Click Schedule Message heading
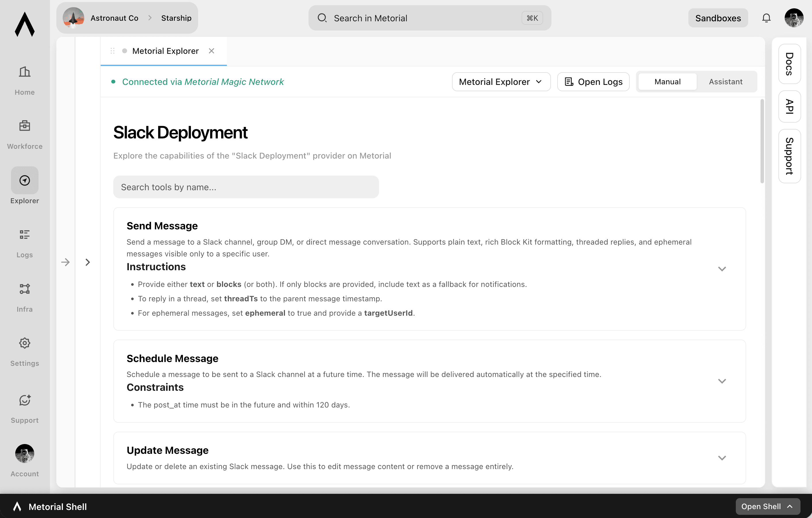Screen dimensions: 812x518 [172, 358]
